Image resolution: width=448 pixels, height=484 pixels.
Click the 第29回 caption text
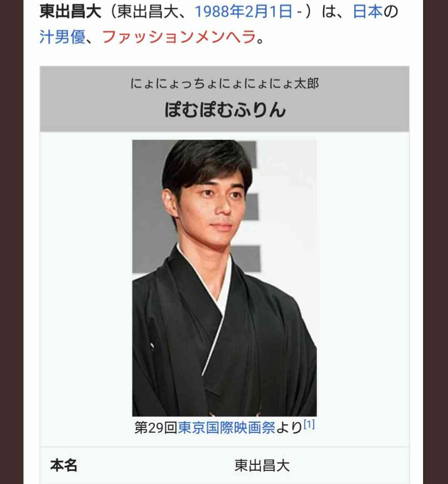pos(156,427)
